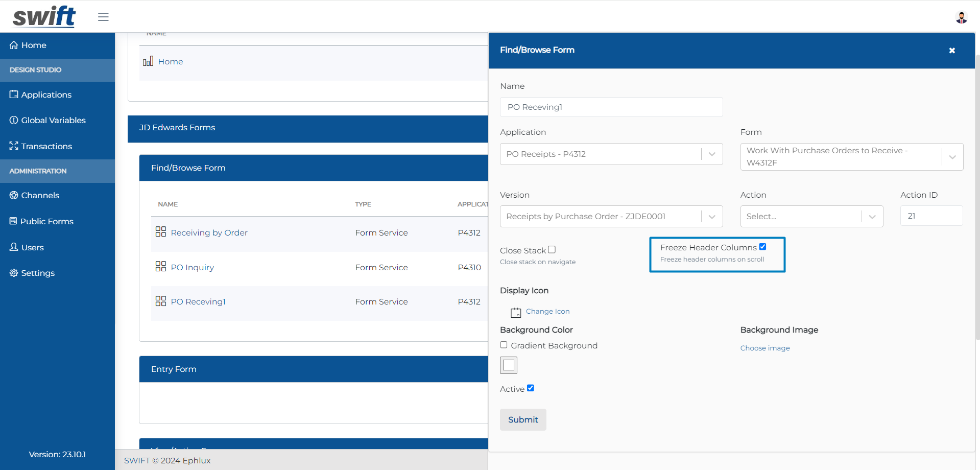
Task: Uncheck the Active checkbox
Action: click(x=531, y=388)
